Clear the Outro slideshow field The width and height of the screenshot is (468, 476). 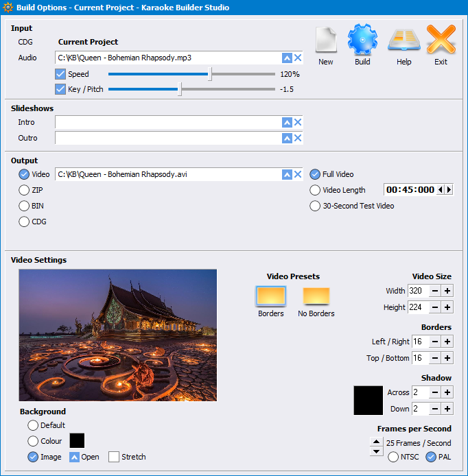[x=298, y=138]
